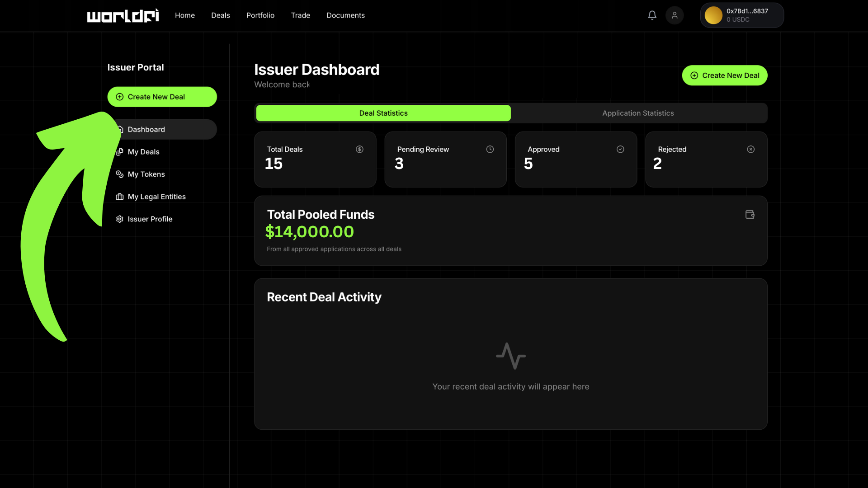The width and height of the screenshot is (868, 488).
Task: Switch to Application Statistics tab
Action: [638, 113]
